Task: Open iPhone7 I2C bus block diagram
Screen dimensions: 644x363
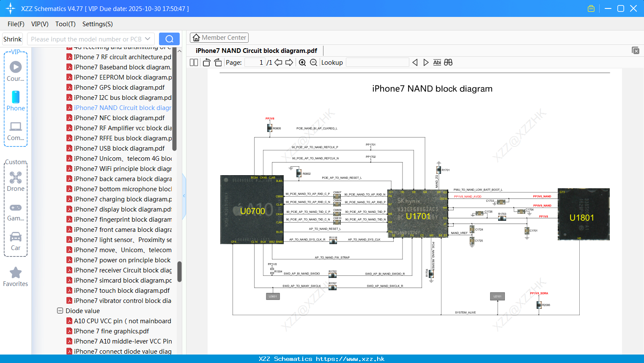Action: pos(119,98)
